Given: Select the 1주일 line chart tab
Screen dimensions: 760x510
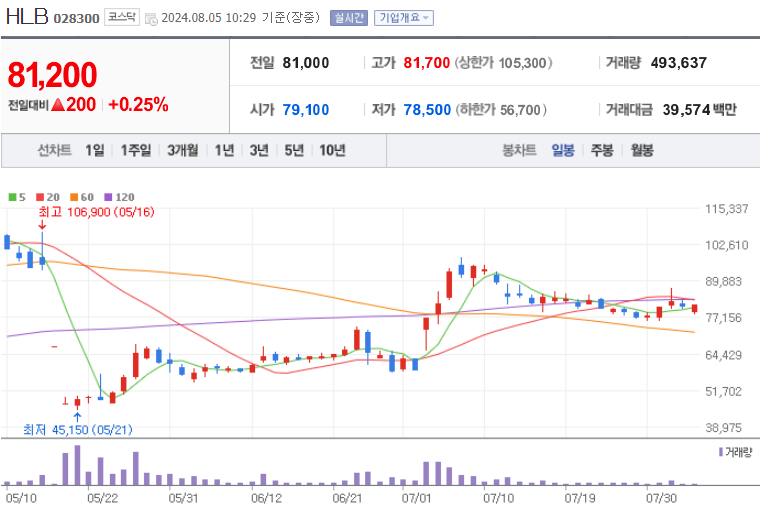Looking at the screenshot, I should coord(136,150).
